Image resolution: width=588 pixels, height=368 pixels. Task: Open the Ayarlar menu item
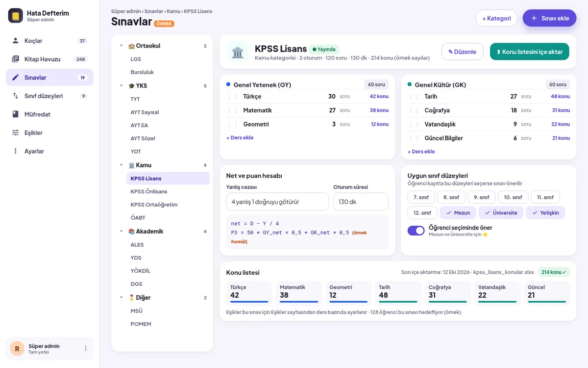click(x=49, y=151)
